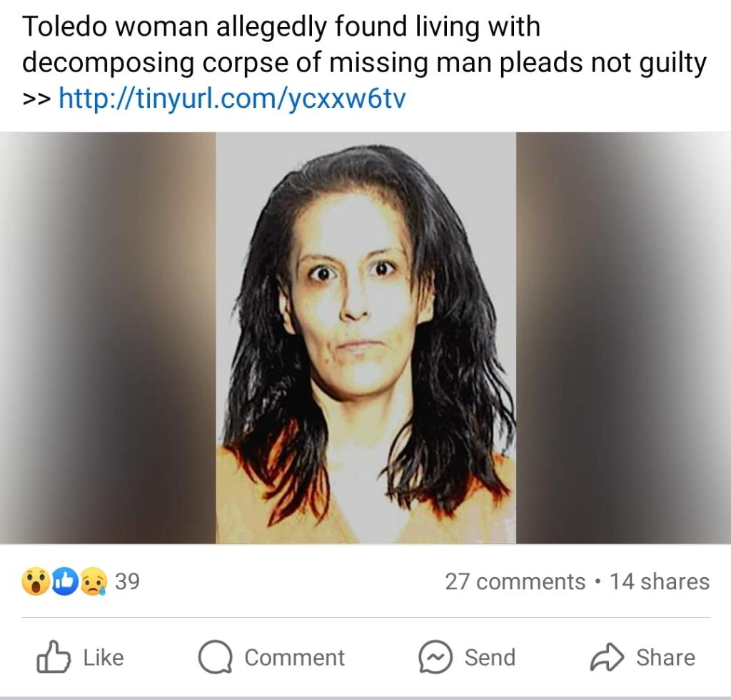The height and width of the screenshot is (700, 731).
Task: Click the Comment text label
Action: click(x=295, y=658)
